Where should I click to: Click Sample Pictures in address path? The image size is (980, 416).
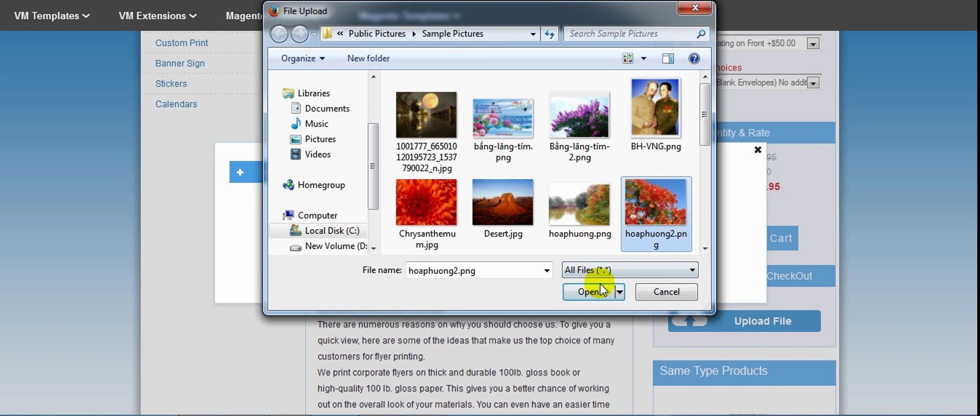452,34
